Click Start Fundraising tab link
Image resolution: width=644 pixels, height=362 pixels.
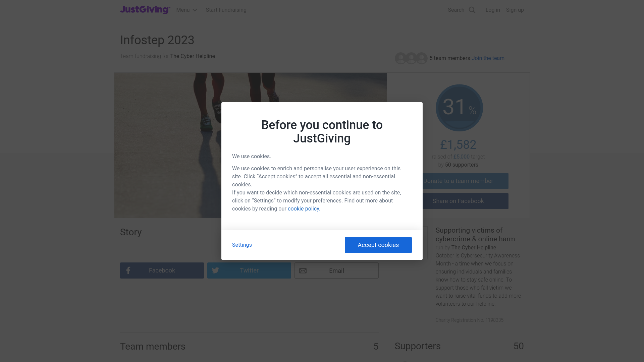226,10
